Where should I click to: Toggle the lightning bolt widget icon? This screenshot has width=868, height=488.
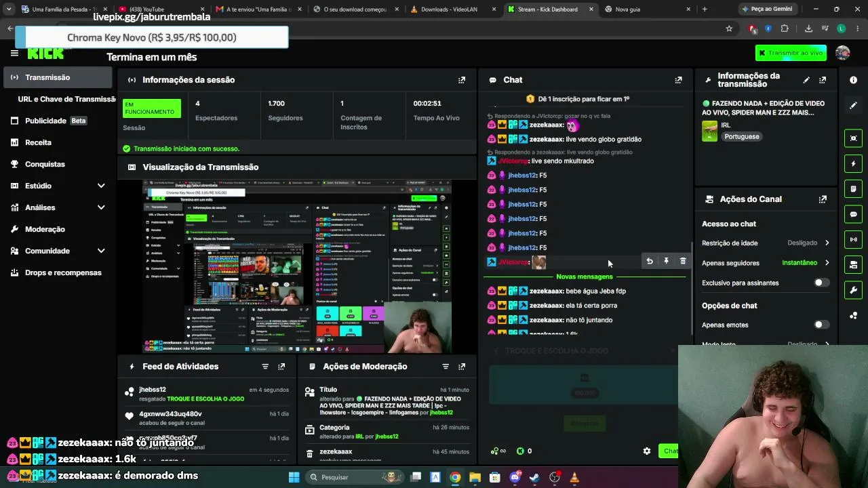click(x=853, y=163)
